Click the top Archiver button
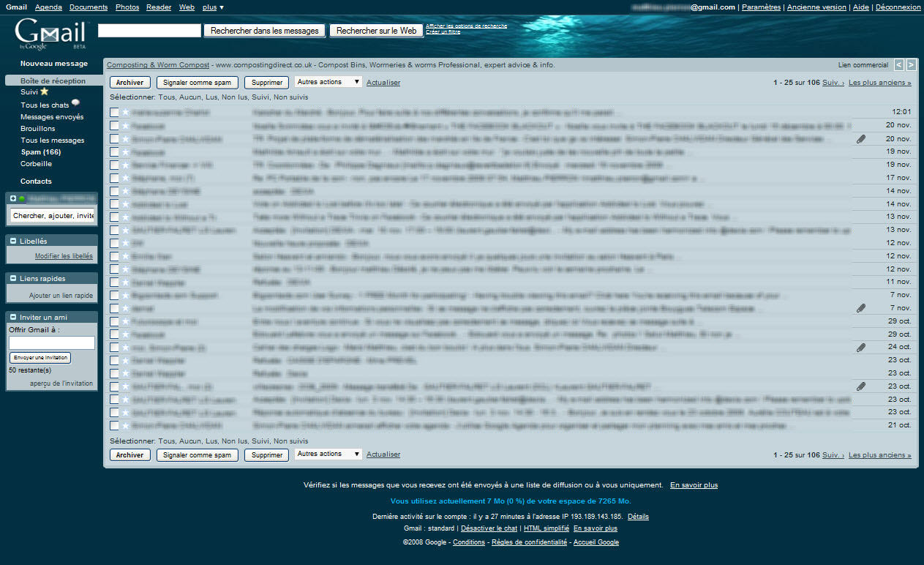924x565 pixels. [129, 83]
